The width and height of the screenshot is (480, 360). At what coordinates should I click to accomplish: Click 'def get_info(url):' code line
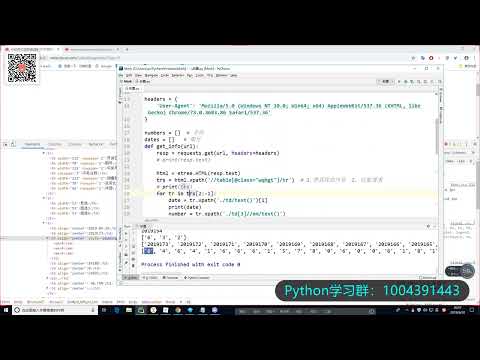pyautogui.click(x=171, y=146)
